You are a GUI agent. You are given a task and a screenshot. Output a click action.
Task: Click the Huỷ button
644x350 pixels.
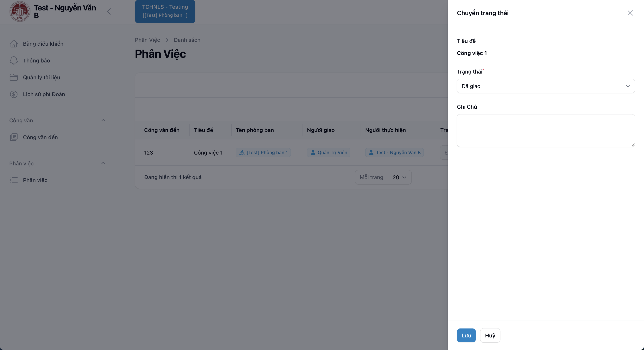point(490,335)
